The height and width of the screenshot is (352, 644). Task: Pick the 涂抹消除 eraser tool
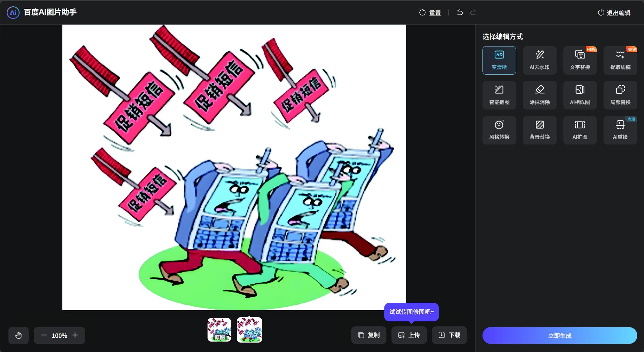tap(539, 95)
